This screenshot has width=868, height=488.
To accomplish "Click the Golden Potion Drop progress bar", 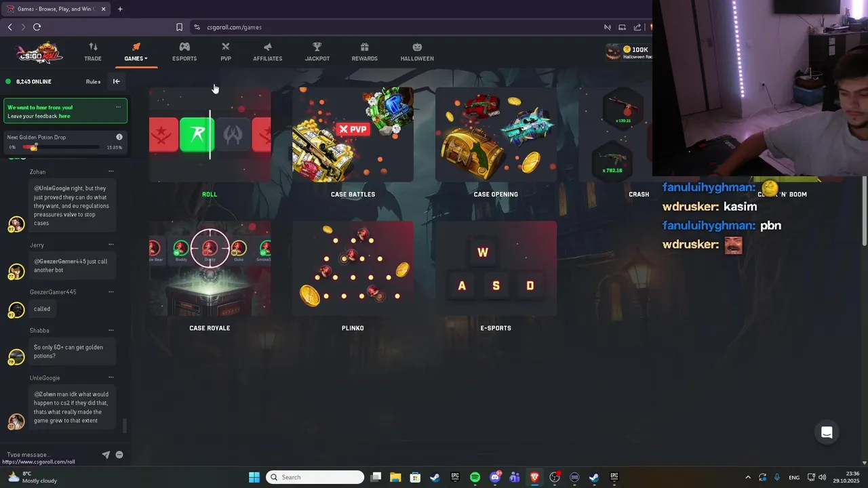I will (61, 147).
